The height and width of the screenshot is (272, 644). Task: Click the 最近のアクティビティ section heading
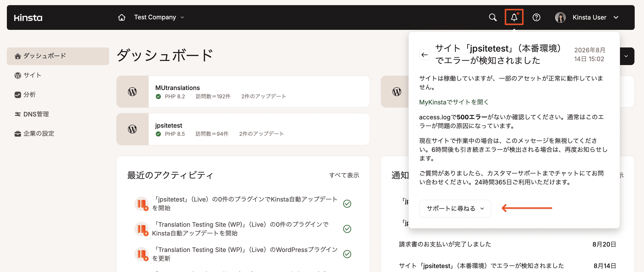point(170,175)
